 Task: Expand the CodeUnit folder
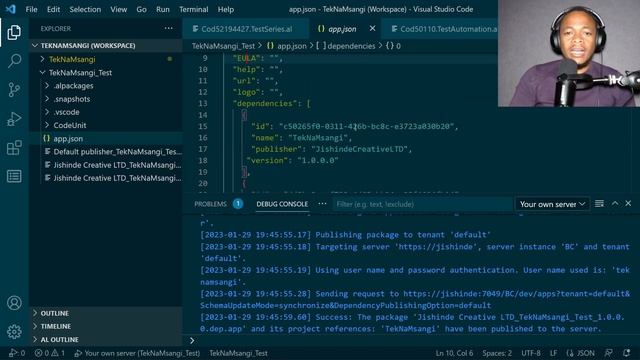pyautogui.click(x=106, y=125)
